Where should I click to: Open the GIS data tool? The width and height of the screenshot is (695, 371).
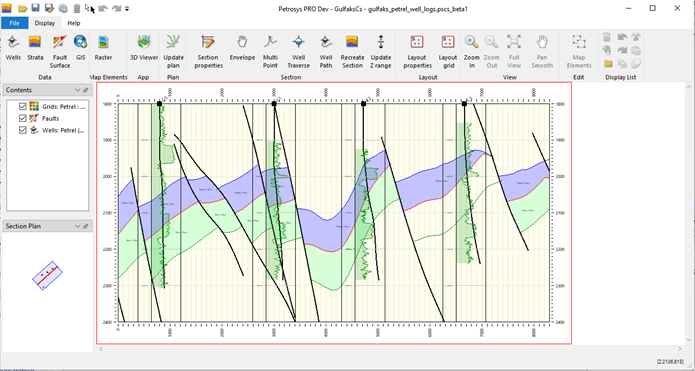tap(80, 48)
